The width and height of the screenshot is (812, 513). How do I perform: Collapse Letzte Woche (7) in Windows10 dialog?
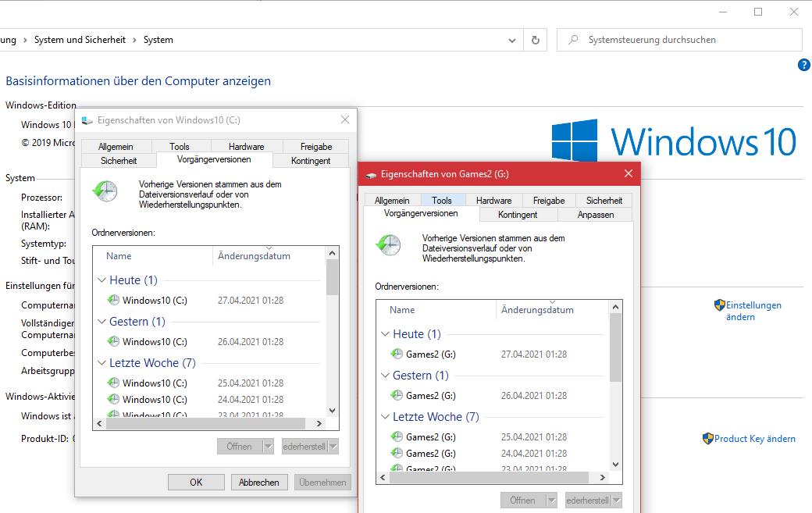pyautogui.click(x=101, y=363)
